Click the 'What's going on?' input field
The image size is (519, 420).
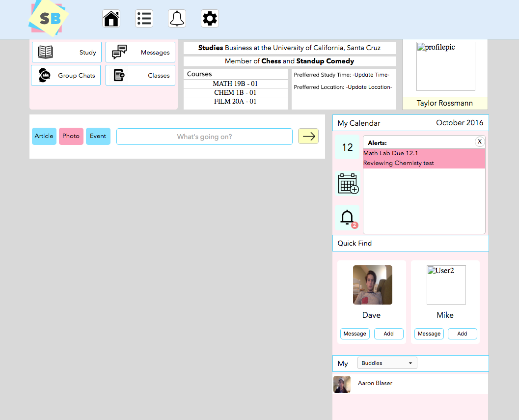click(x=204, y=137)
